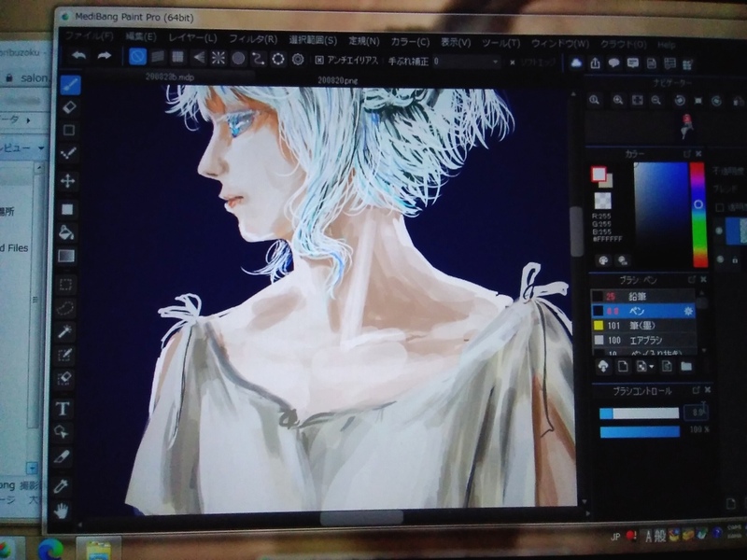The height and width of the screenshot is (560, 747).
Task: Open settings gear for the ペン brush
Action: (x=688, y=312)
